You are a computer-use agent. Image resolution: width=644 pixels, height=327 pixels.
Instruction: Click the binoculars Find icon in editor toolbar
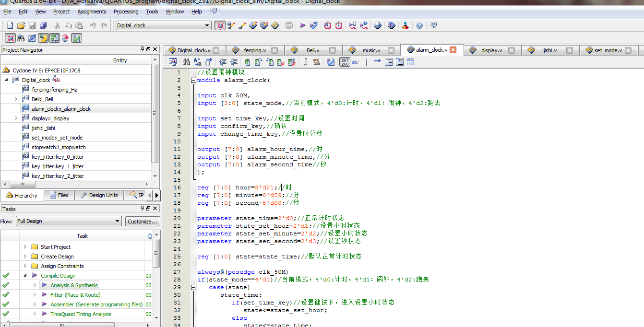(185, 62)
